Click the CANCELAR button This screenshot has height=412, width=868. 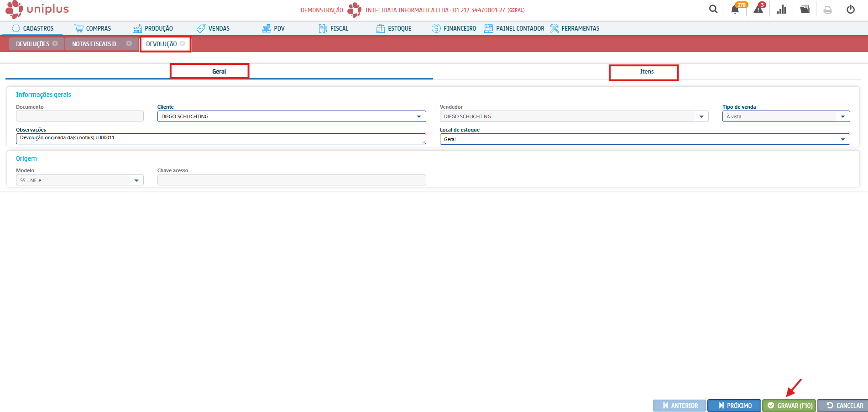pos(842,406)
